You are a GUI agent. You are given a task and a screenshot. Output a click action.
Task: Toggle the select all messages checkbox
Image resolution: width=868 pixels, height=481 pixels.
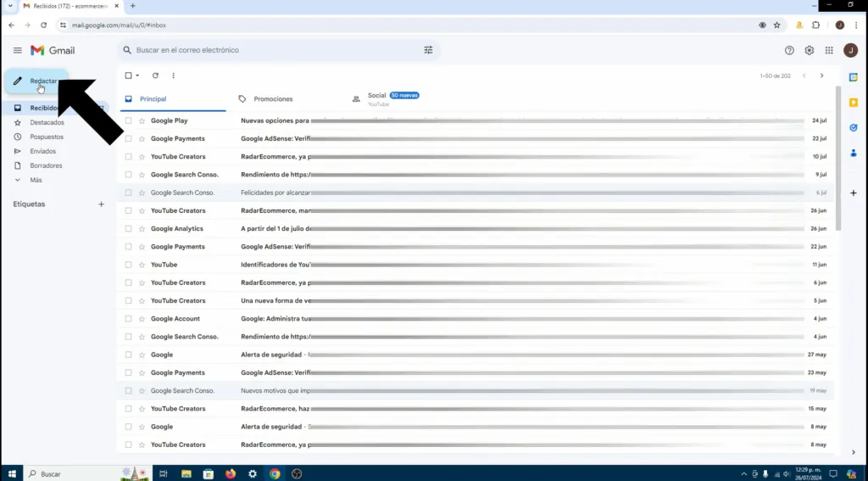coord(129,76)
